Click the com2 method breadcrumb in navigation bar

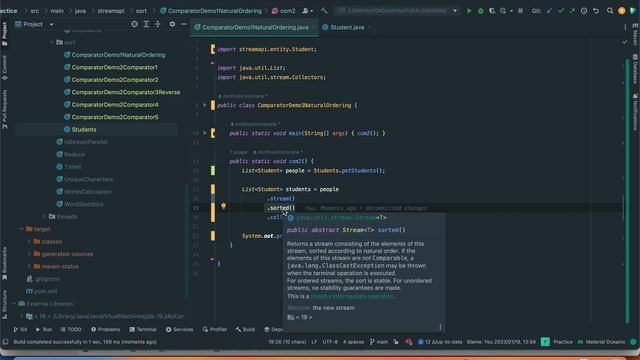click(x=284, y=11)
